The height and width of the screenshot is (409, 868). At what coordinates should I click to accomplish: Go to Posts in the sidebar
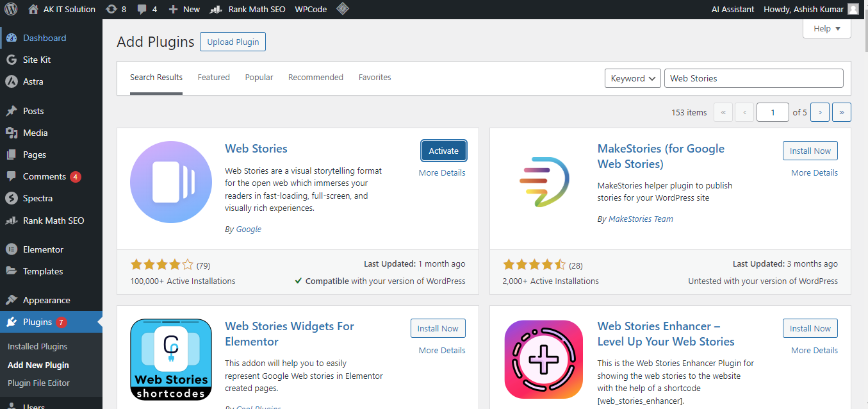[x=51, y=111]
